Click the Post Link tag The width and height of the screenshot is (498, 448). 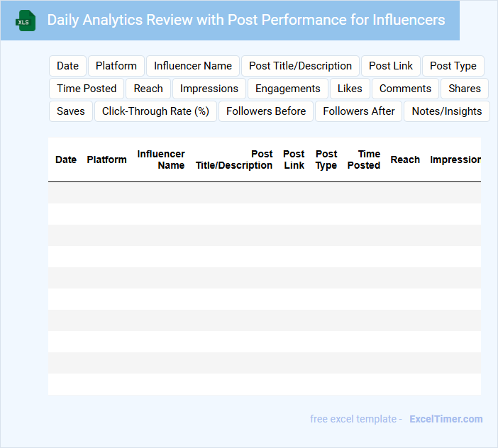391,66
